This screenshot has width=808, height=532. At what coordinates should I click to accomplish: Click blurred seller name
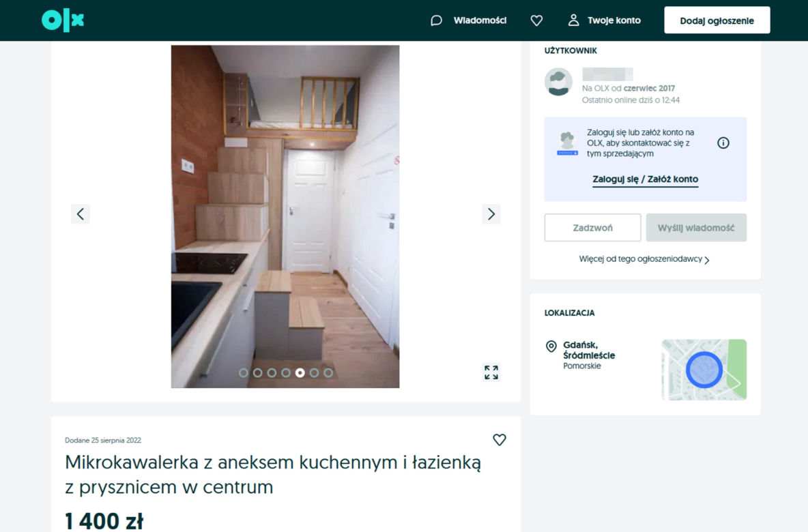click(x=607, y=74)
